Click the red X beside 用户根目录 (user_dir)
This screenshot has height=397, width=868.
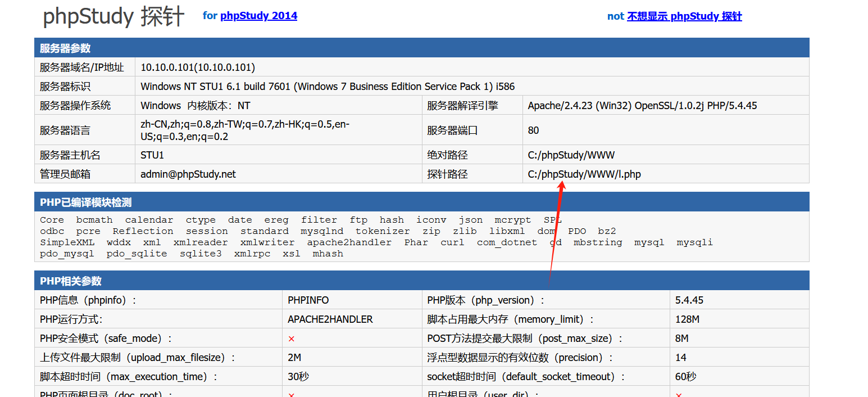679,394
